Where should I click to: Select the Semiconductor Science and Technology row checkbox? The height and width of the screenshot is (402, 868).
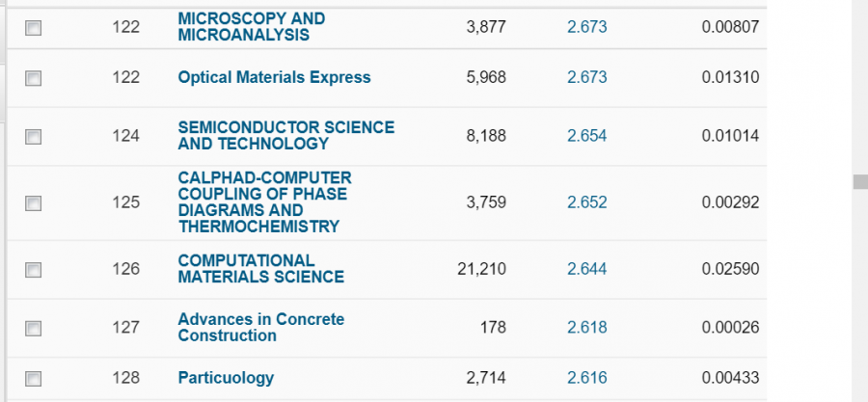34,137
